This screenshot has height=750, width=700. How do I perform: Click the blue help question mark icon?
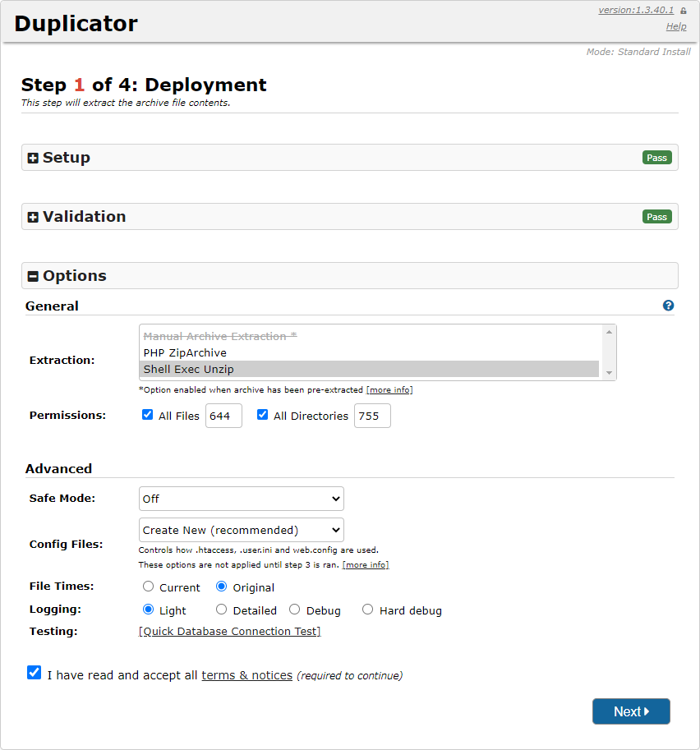pyautogui.click(x=668, y=306)
